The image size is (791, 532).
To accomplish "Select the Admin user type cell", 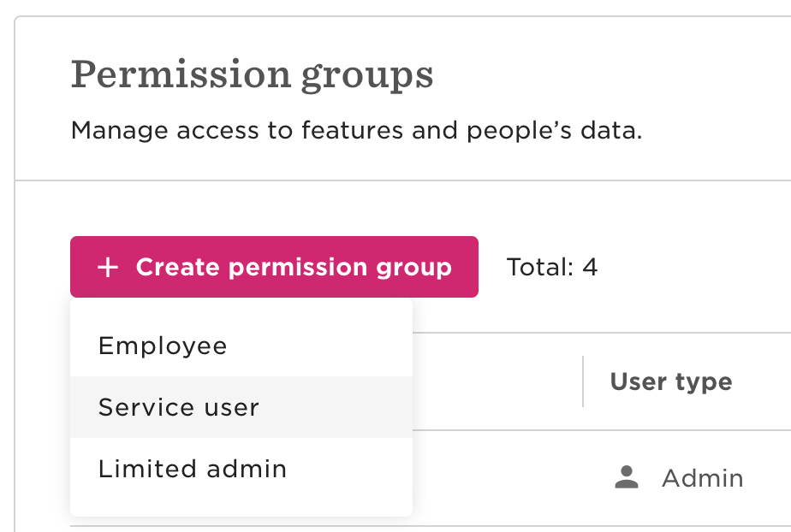I will coord(679,477).
